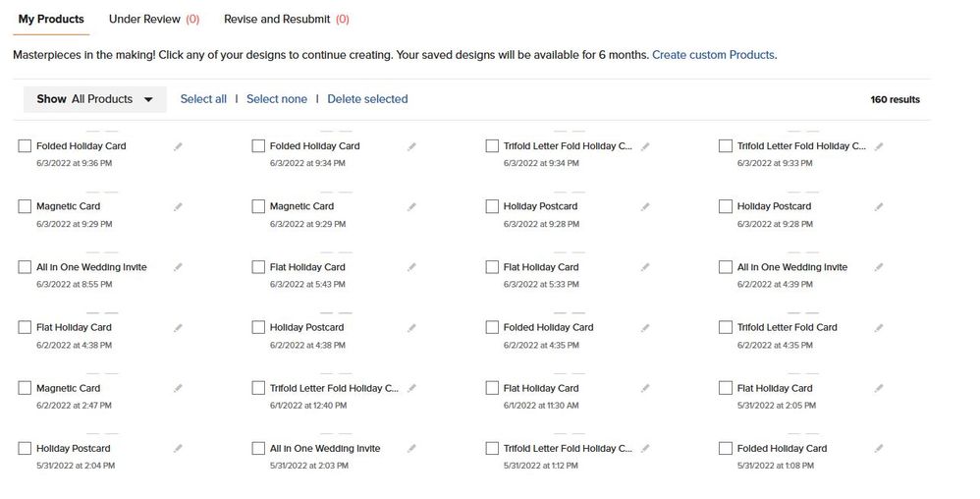Open the Create custom Products link
980x499 pixels.
tap(713, 55)
